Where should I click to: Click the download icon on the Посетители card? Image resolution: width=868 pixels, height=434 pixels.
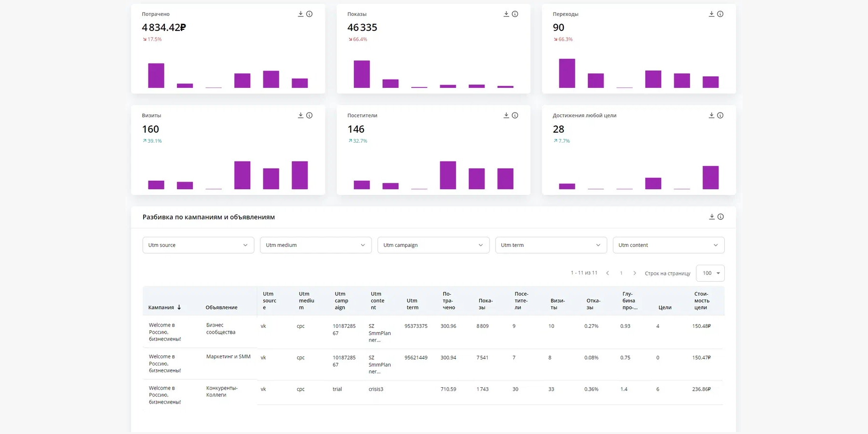coord(506,115)
